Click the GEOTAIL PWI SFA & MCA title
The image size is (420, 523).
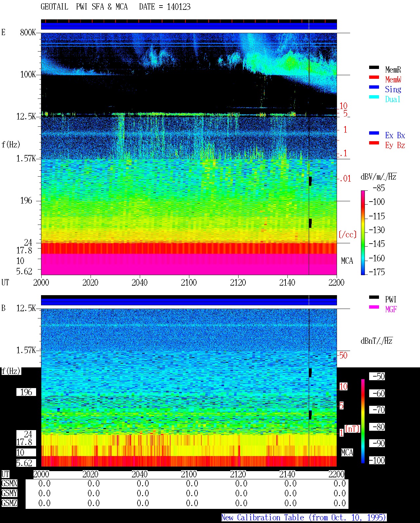point(84,7)
